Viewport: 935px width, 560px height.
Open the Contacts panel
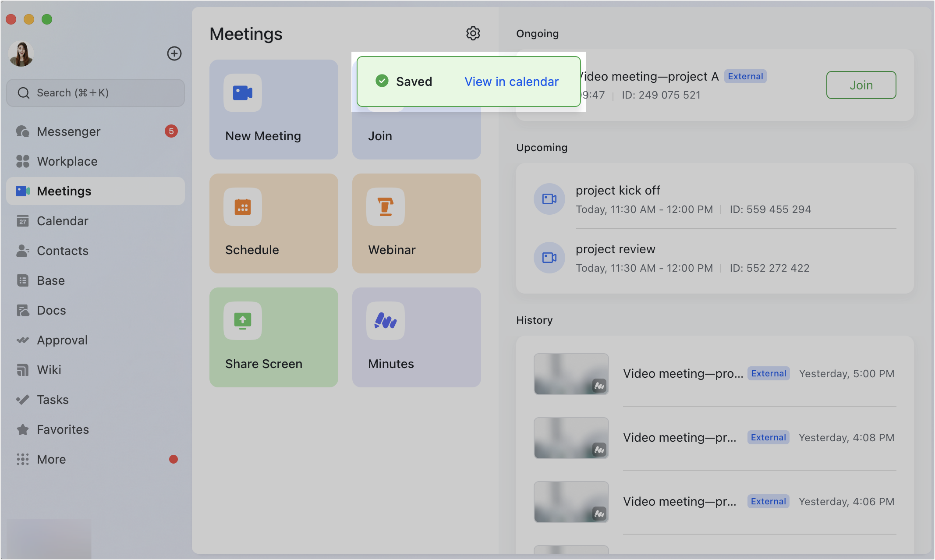(62, 251)
